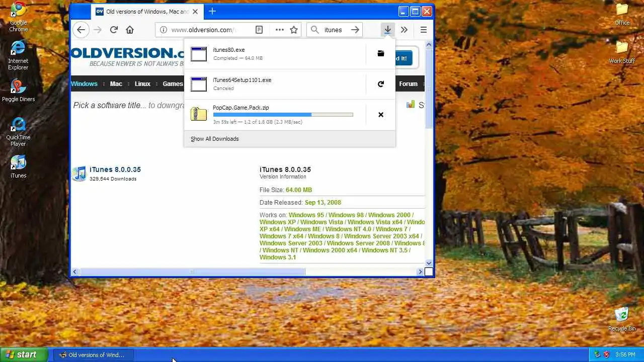The height and width of the screenshot is (362, 644).
Task: Open the Windows navigation menu item
Action: pos(84,84)
